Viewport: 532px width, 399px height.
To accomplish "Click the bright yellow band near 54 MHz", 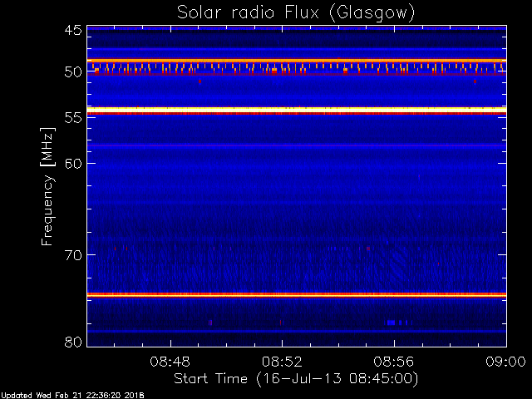I will (x=296, y=110).
